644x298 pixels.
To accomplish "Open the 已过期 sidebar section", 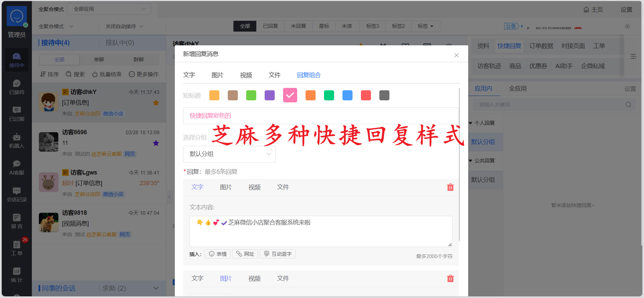I will tap(17, 114).
